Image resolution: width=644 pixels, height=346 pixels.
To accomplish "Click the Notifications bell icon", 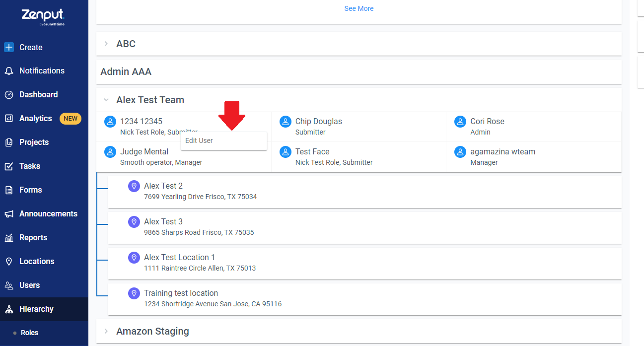I will coord(9,71).
